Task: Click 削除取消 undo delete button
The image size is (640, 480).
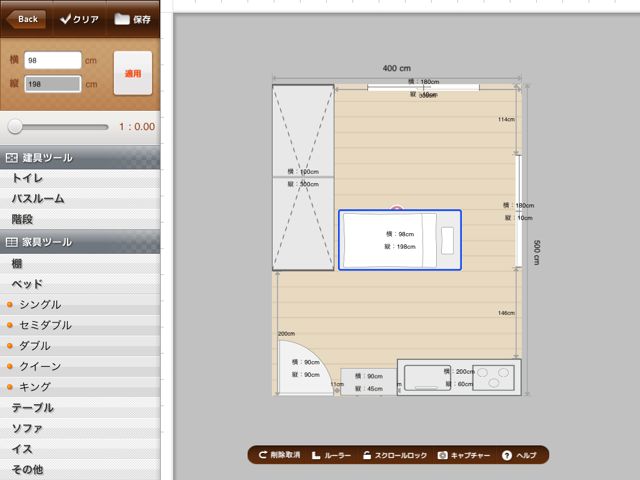Action: (280, 455)
